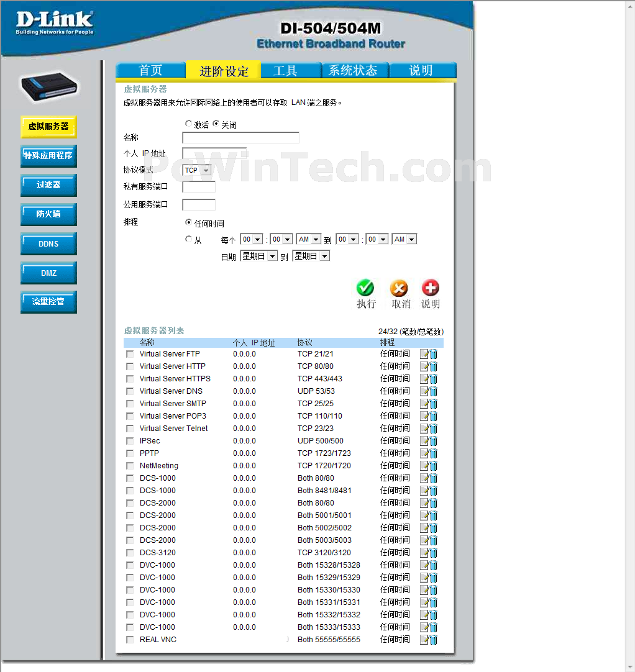This screenshot has width=635, height=672.
Task: Open the end day 星期日 dropdown
Action: pyautogui.click(x=311, y=257)
